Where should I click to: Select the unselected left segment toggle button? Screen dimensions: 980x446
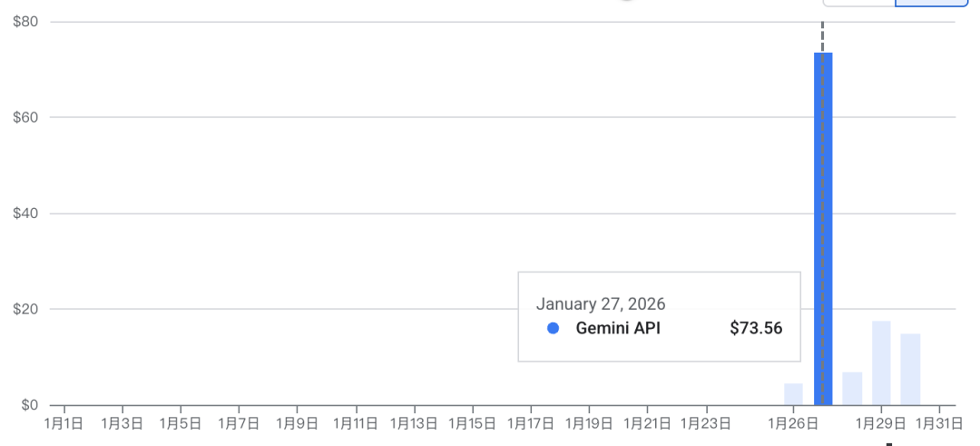pyautogui.click(x=858, y=3)
